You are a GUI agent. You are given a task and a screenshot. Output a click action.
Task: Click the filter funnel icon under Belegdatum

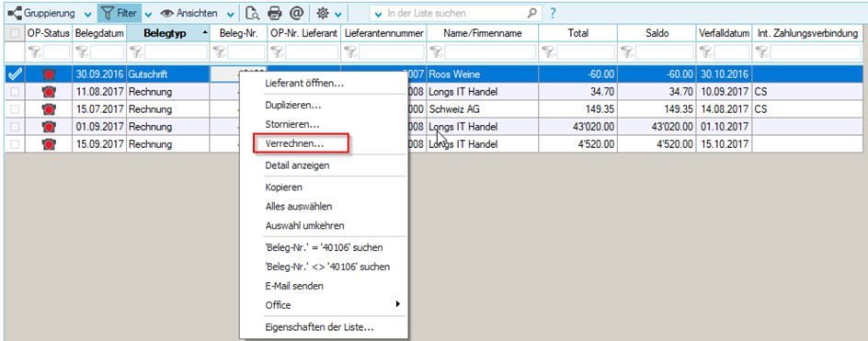point(82,52)
